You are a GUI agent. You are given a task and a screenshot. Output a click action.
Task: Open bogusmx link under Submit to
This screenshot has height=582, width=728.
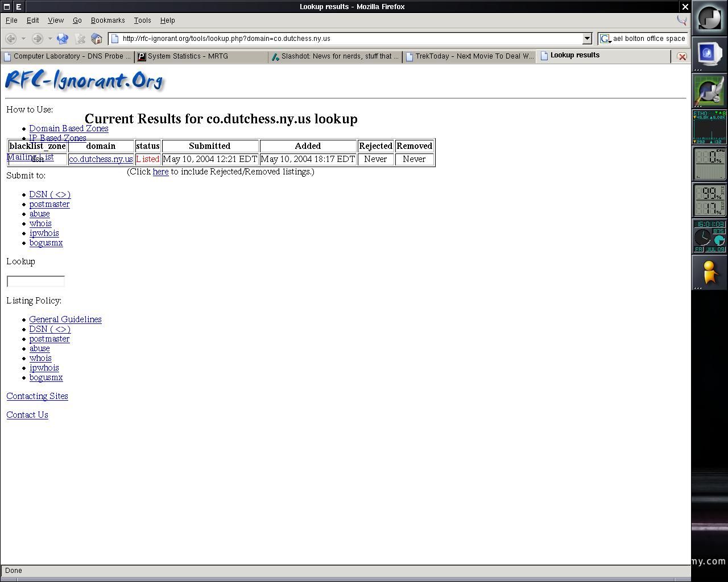click(46, 243)
